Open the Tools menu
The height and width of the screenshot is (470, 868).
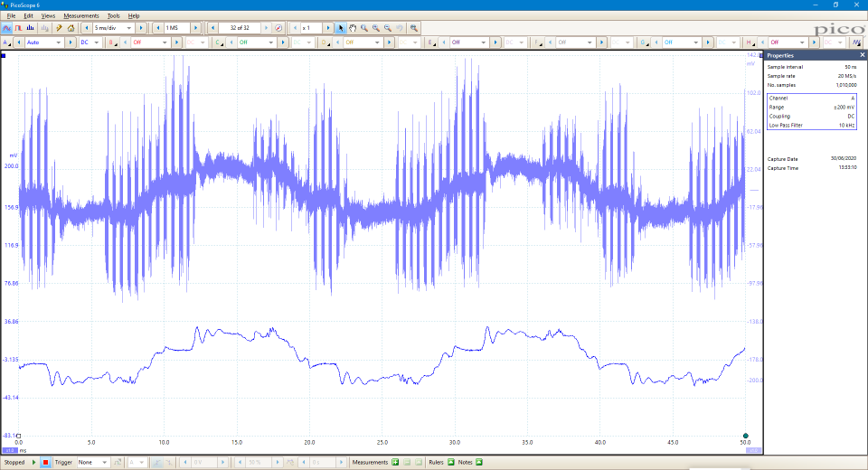pyautogui.click(x=114, y=16)
